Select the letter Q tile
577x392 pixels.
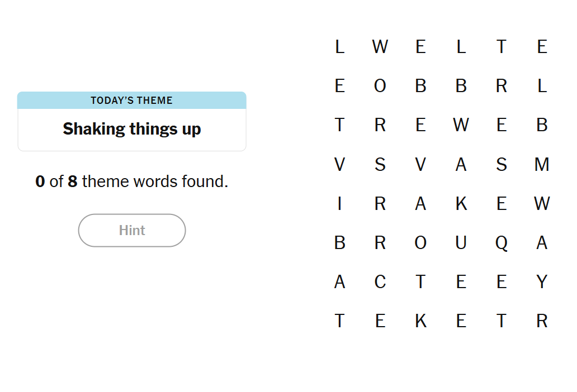click(502, 243)
